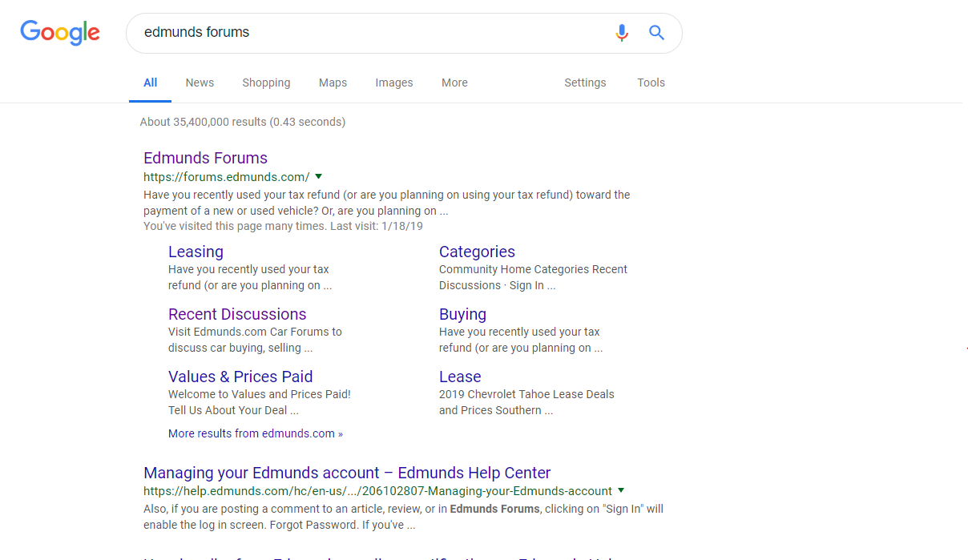The width and height of the screenshot is (968, 560).
Task: View the Images tab
Action: [394, 83]
